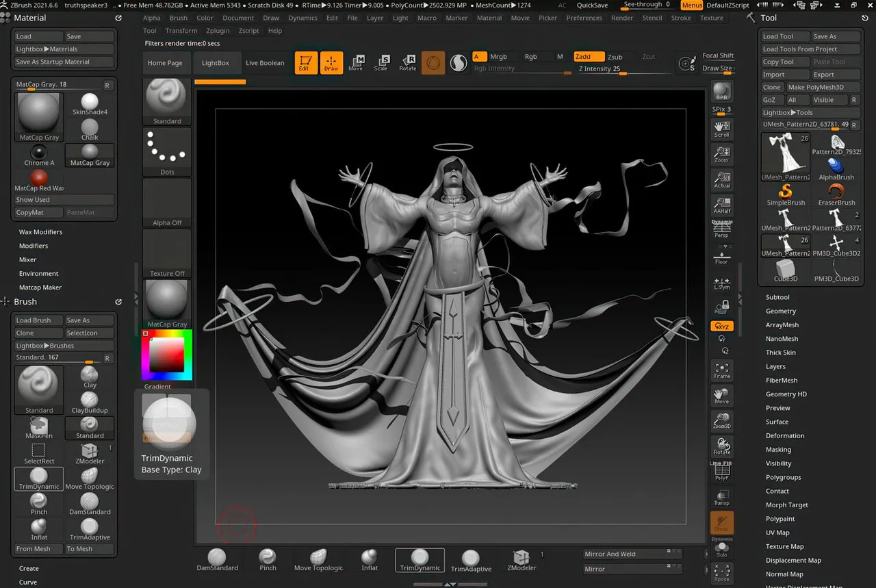Expand the Polygroups subpalette
Image resolution: width=876 pixels, height=588 pixels.
point(783,477)
